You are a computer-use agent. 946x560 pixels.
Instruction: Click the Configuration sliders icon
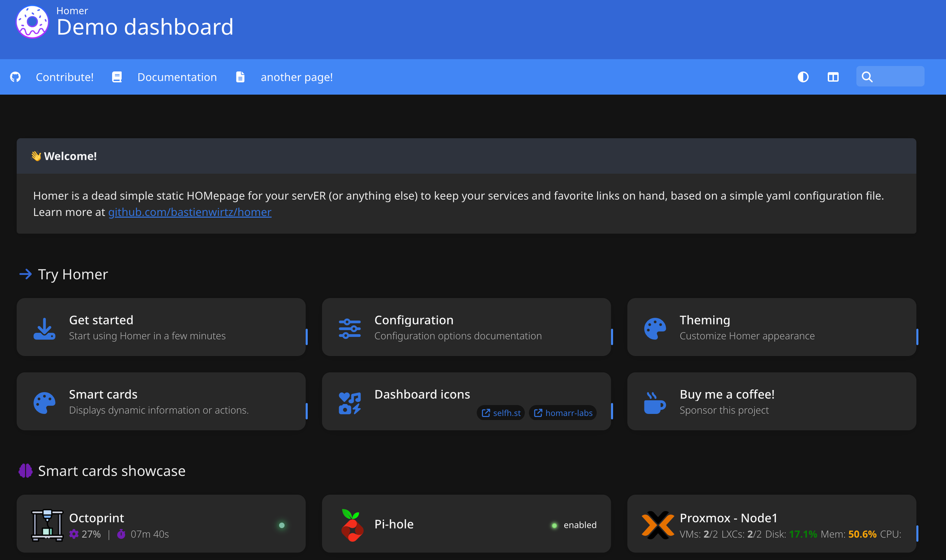coord(350,328)
